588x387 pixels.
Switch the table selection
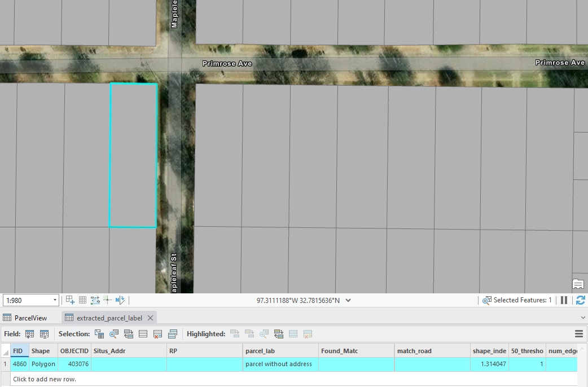129,334
